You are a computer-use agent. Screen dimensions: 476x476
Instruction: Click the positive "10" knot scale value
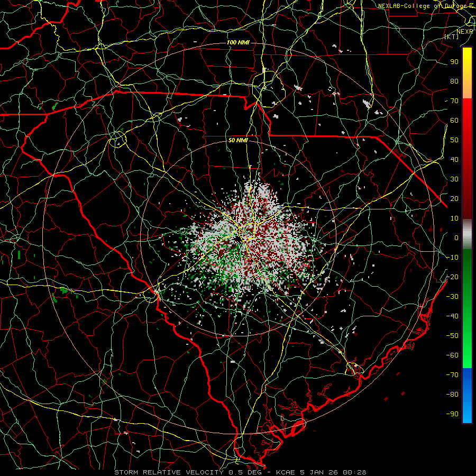[454, 218]
